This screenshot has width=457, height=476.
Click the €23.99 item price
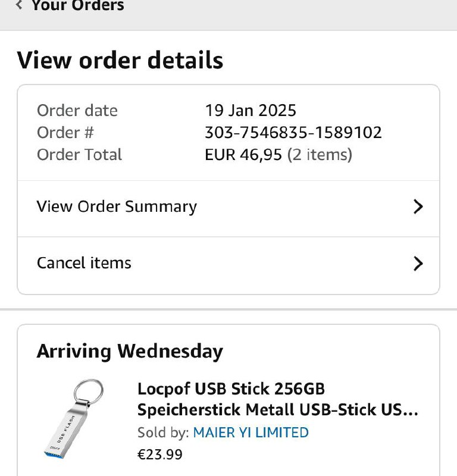(159, 455)
